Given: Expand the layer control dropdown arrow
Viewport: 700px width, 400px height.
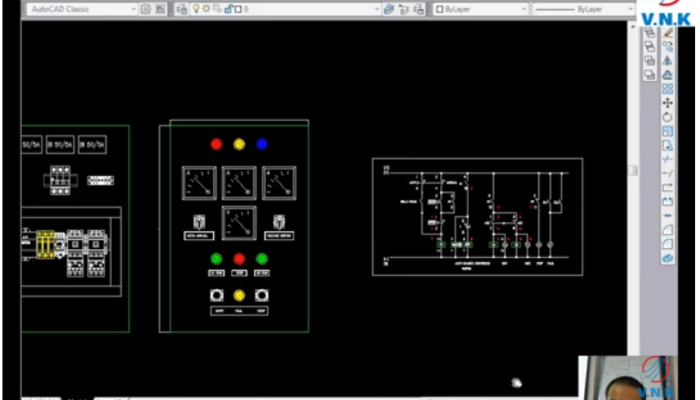Looking at the screenshot, I should pos(377,9).
